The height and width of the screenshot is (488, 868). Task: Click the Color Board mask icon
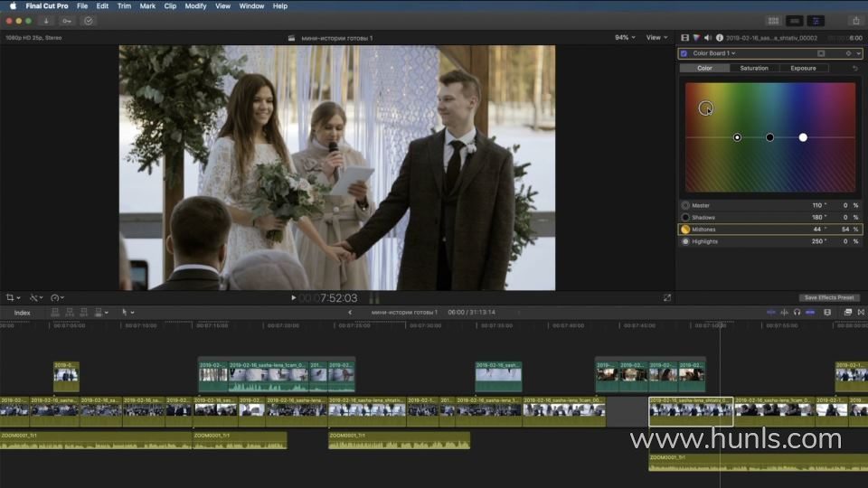pos(821,53)
